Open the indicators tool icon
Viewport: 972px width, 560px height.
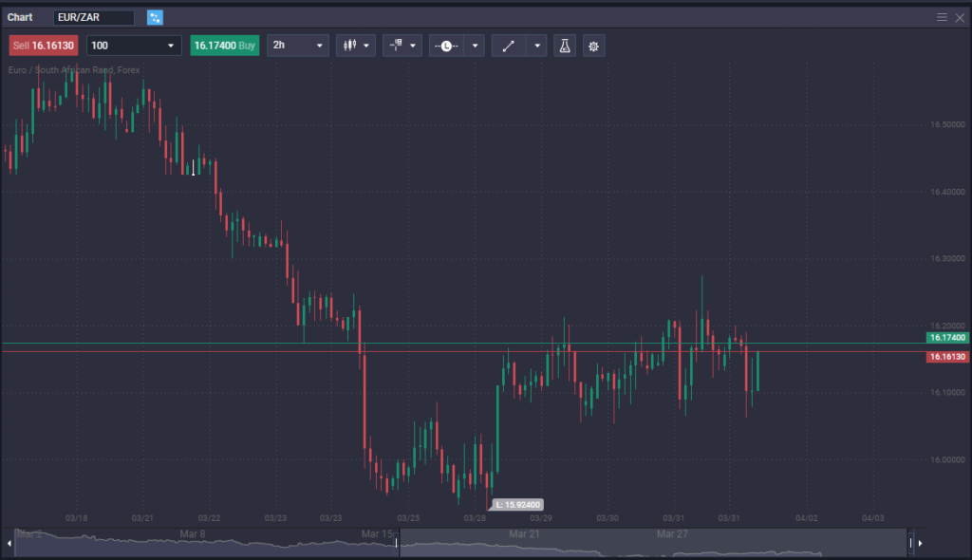(396, 45)
